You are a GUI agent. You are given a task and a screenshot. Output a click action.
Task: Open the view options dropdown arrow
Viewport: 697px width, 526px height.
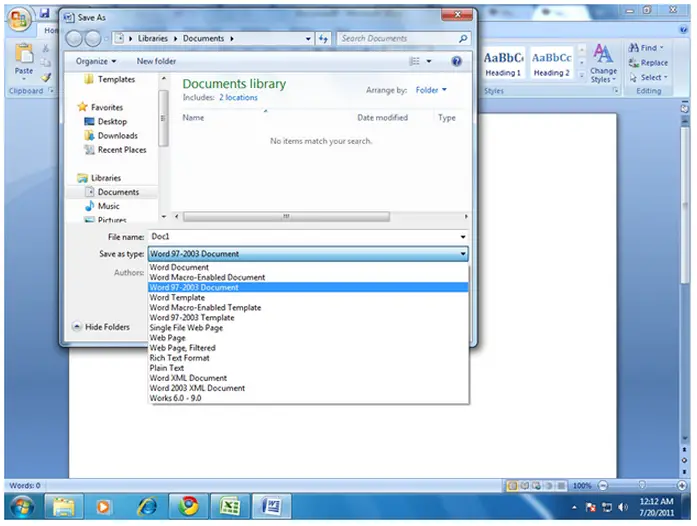[x=429, y=61]
